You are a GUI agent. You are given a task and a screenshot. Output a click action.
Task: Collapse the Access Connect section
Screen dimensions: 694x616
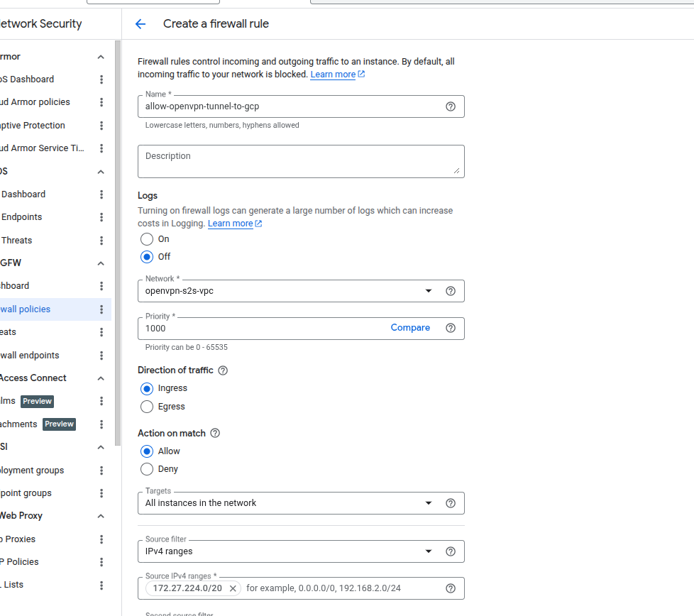[101, 378]
